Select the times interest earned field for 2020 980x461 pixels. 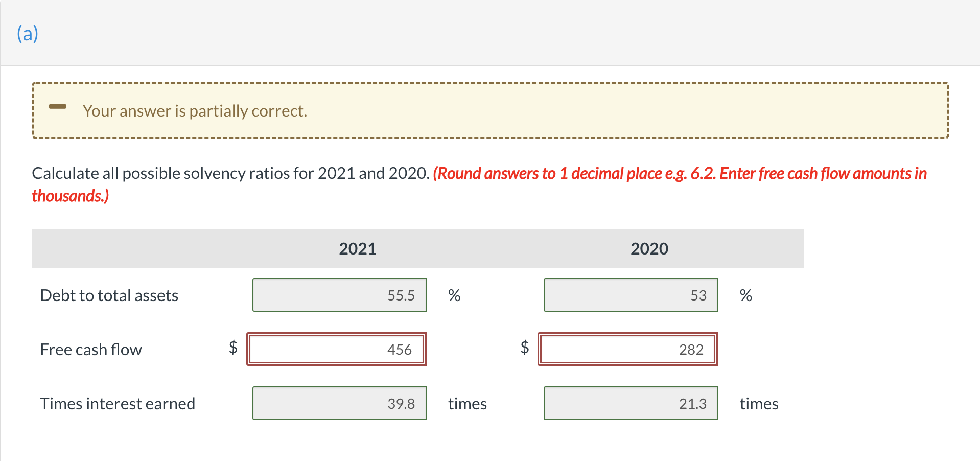click(630, 403)
